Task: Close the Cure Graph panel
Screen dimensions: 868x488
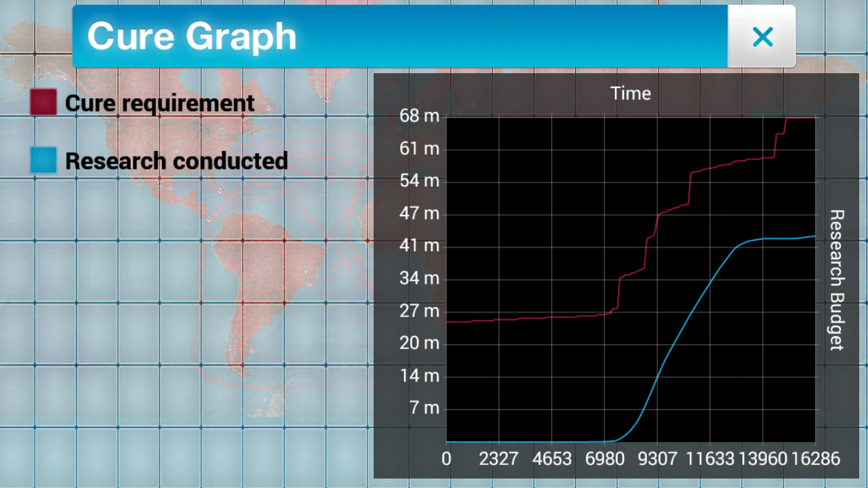Action: coord(762,37)
